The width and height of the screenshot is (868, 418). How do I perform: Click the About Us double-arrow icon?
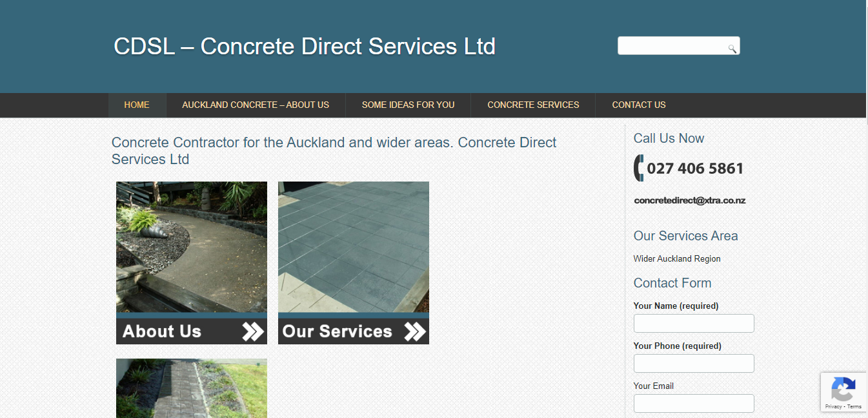[x=254, y=331]
